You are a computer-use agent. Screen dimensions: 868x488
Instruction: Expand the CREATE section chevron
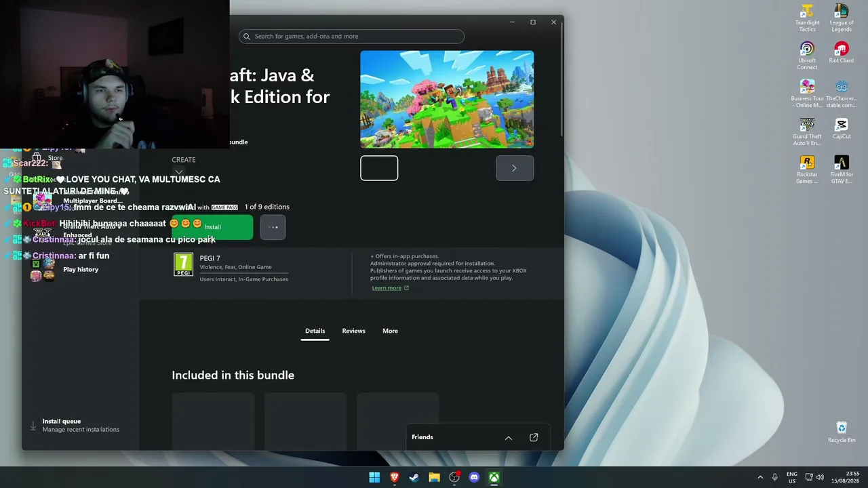click(178, 172)
